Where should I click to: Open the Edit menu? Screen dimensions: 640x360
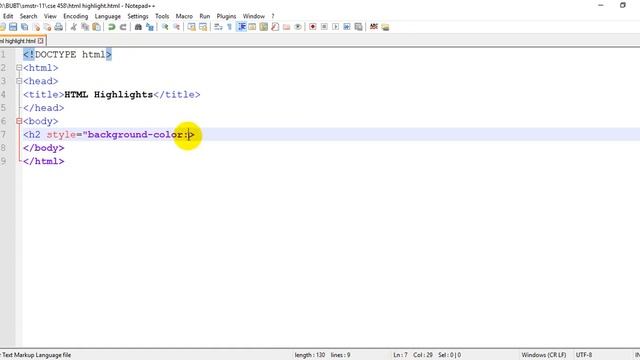click(8, 16)
